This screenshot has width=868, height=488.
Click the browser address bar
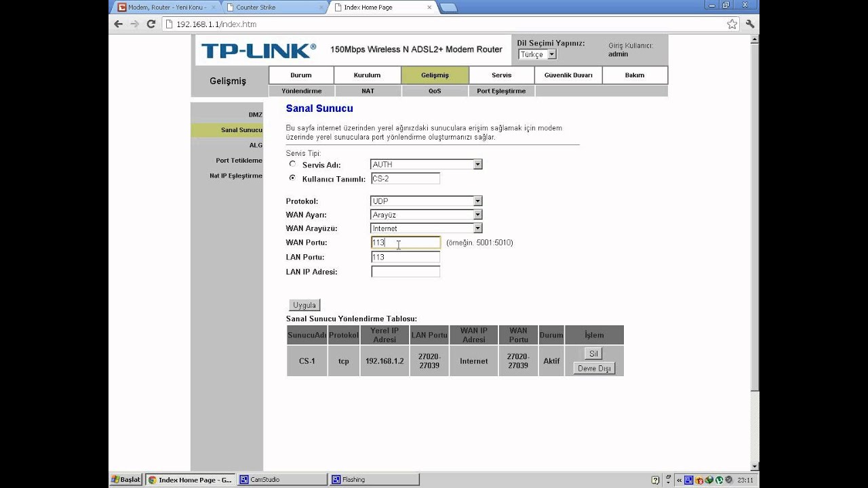tap(444, 24)
